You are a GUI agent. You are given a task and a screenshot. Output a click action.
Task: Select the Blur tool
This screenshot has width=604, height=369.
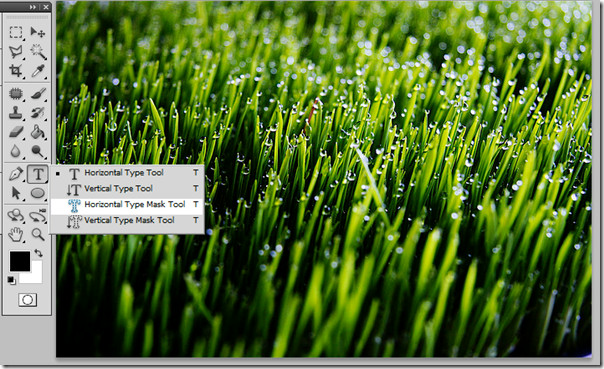coord(16,151)
